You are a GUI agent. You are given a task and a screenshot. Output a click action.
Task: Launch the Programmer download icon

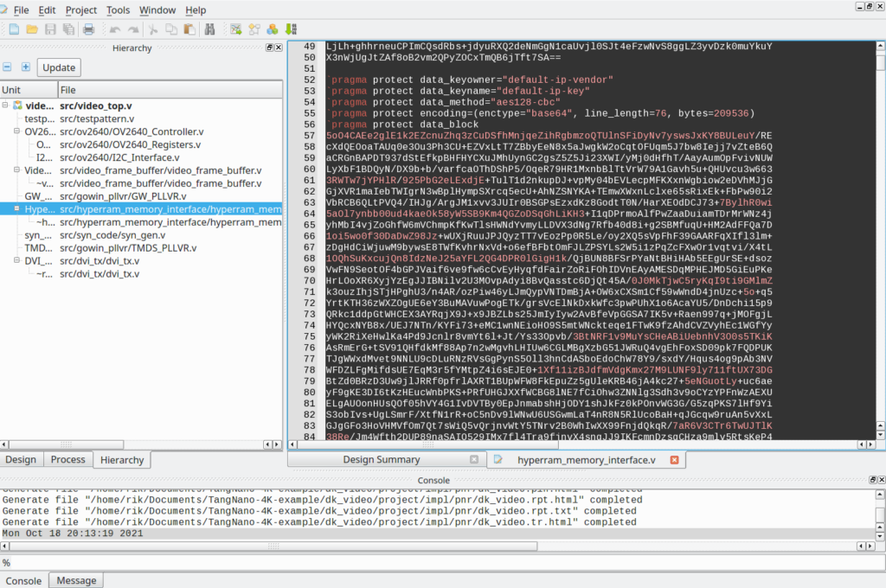click(291, 29)
